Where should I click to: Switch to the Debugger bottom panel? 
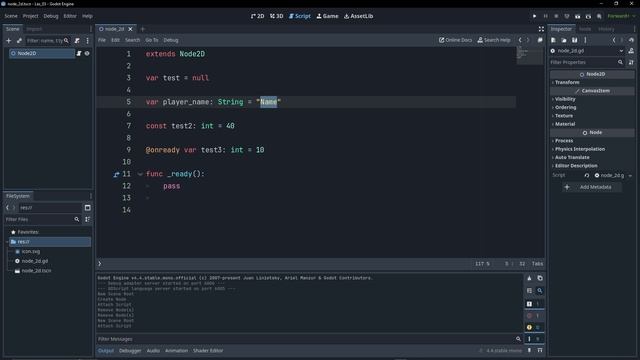pyautogui.click(x=130, y=351)
